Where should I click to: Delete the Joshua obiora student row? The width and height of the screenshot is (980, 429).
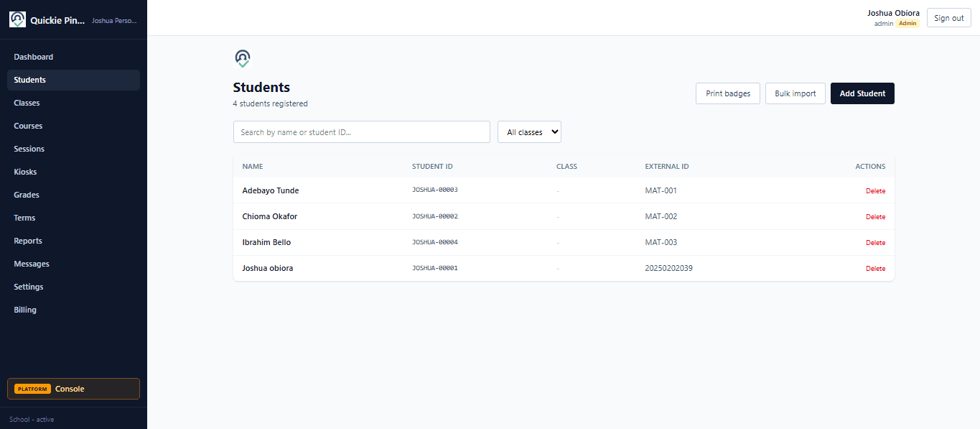(875, 269)
